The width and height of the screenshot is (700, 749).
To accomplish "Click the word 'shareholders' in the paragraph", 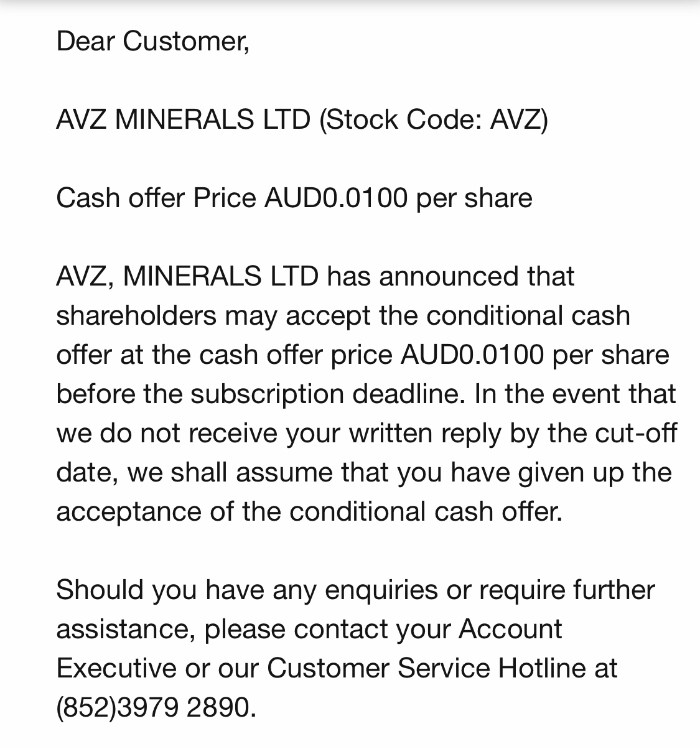I will (x=136, y=316).
